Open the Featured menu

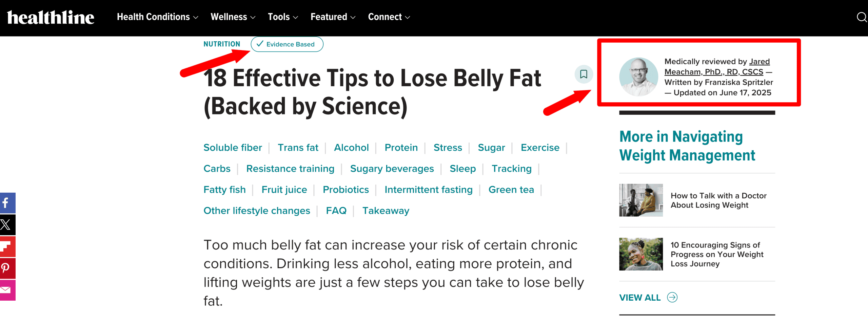click(333, 17)
